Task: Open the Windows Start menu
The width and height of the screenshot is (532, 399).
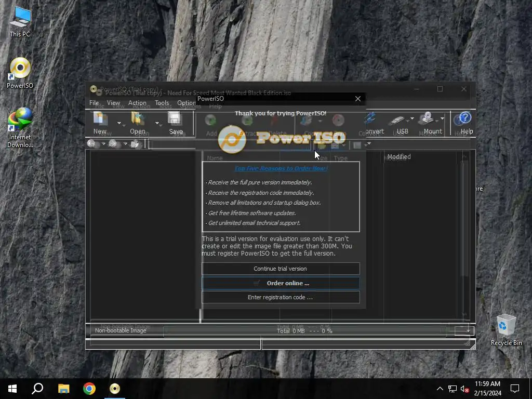Action: pyautogui.click(x=12, y=389)
